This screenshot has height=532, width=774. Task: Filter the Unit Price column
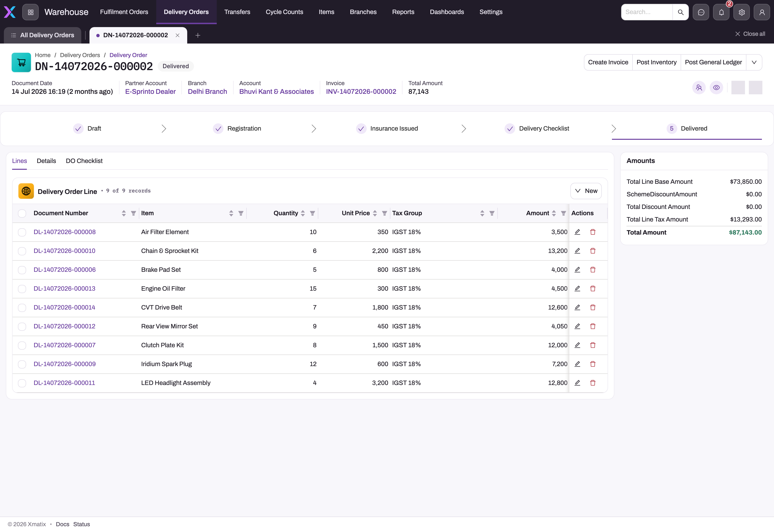coord(384,213)
